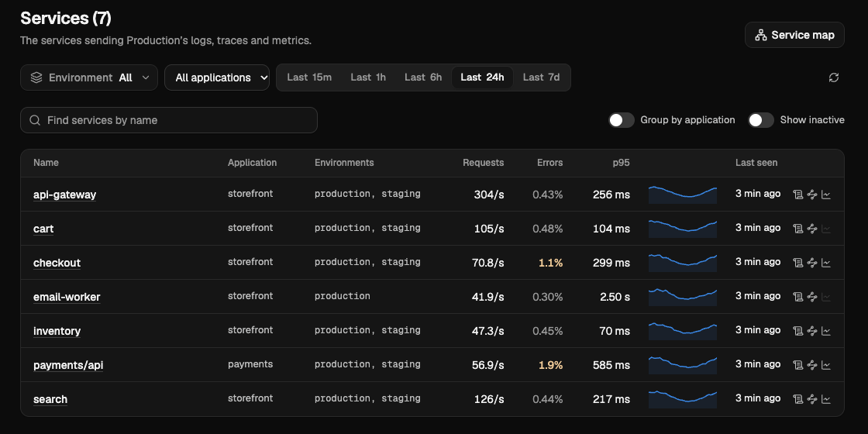Click the 585 ms p95 value
This screenshot has width=868, height=434.
[611, 365]
